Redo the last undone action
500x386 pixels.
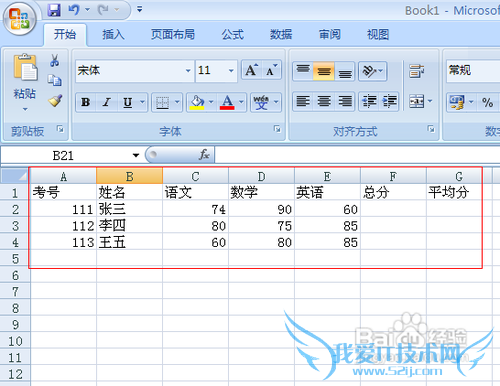tap(103, 10)
